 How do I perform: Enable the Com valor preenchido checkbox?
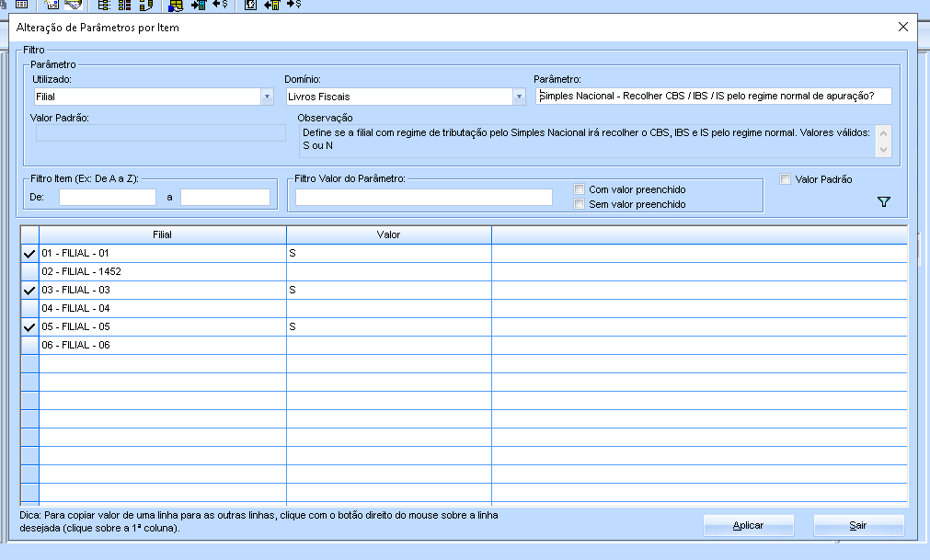tap(580, 189)
